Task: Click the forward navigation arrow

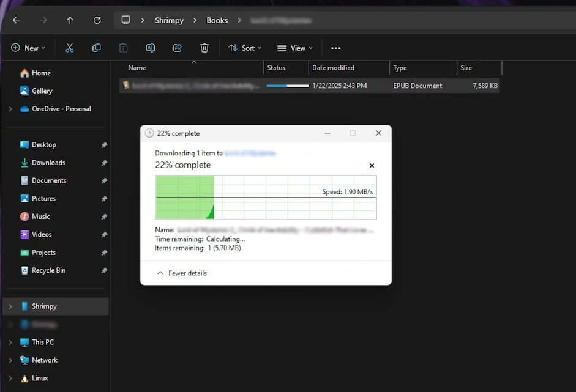Action: [x=43, y=20]
